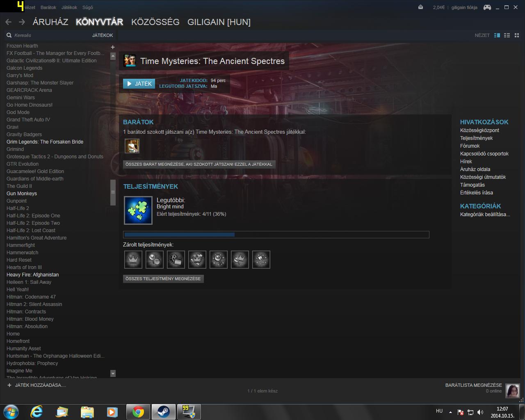
Task: Select Half-Life 2: Lost Coast
Action: (31, 231)
